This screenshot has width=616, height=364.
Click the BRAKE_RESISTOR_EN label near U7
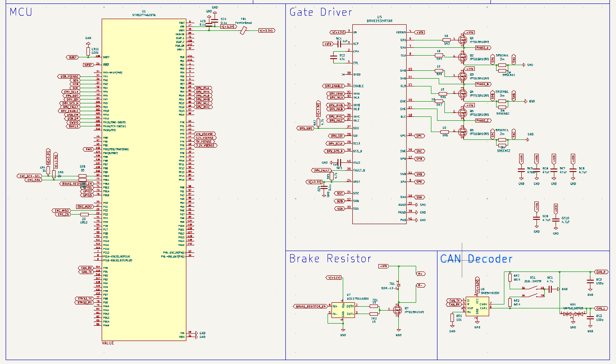pos(310,306)
